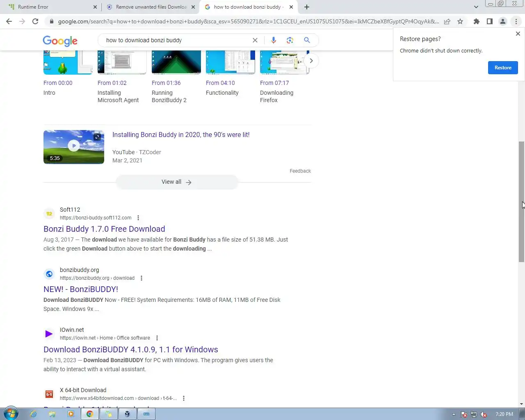Jump to From 07:17 Downloading Firefox
This screenshot has height=420, width=525.
(274, 83)
